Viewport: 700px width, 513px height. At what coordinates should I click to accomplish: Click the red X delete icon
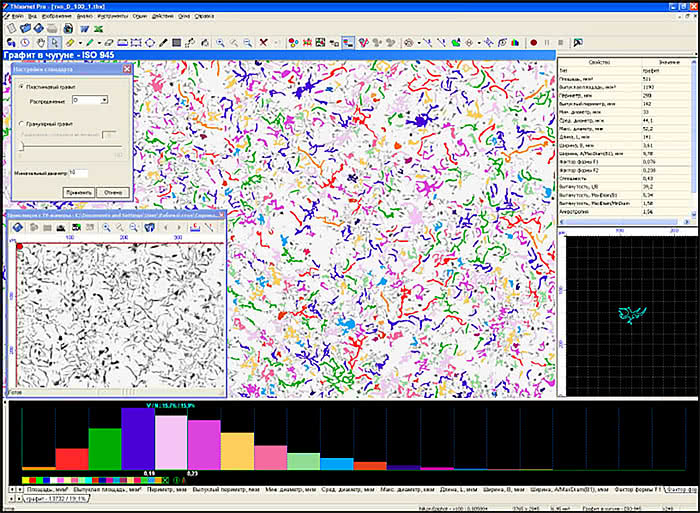point(264,43)
